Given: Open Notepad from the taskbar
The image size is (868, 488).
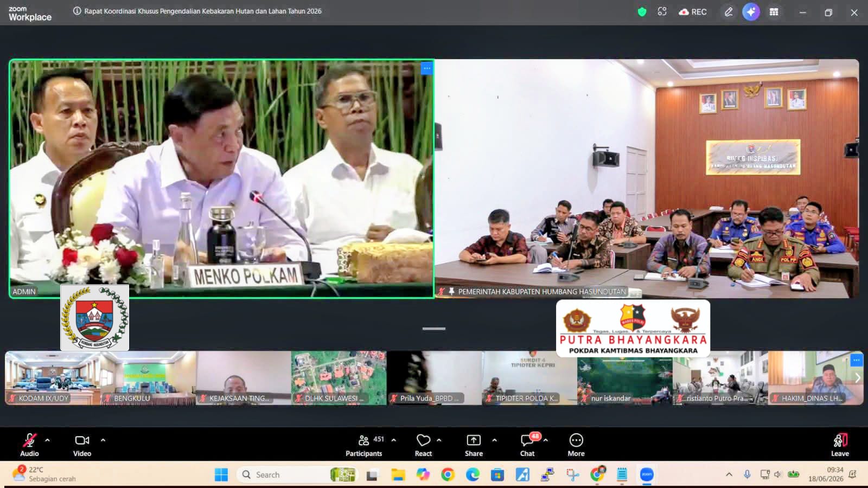Looking at the screenshot, I should pos(622,475).
